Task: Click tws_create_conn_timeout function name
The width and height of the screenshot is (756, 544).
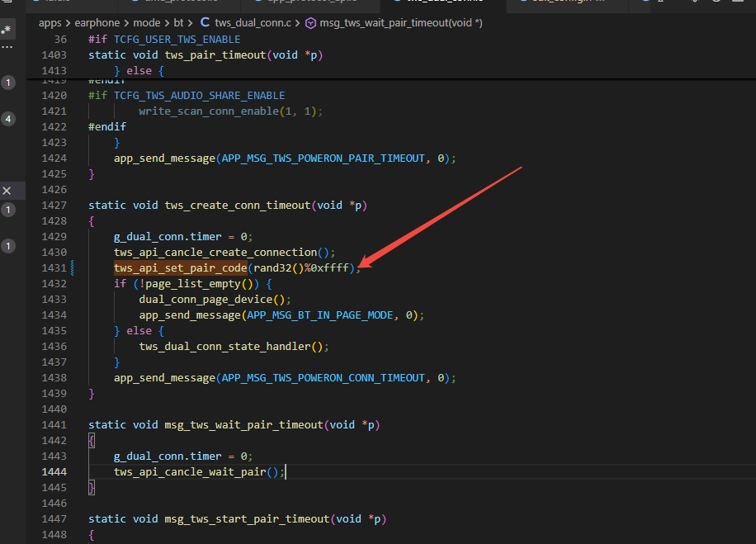Action: [x=238, y=205]
